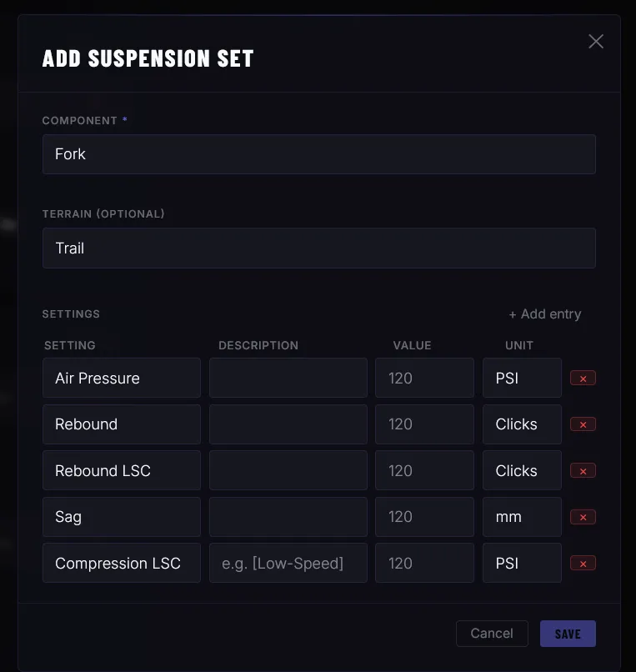Click the Compression LSC description placeholder field
The image size is (636, 672).
288,563
